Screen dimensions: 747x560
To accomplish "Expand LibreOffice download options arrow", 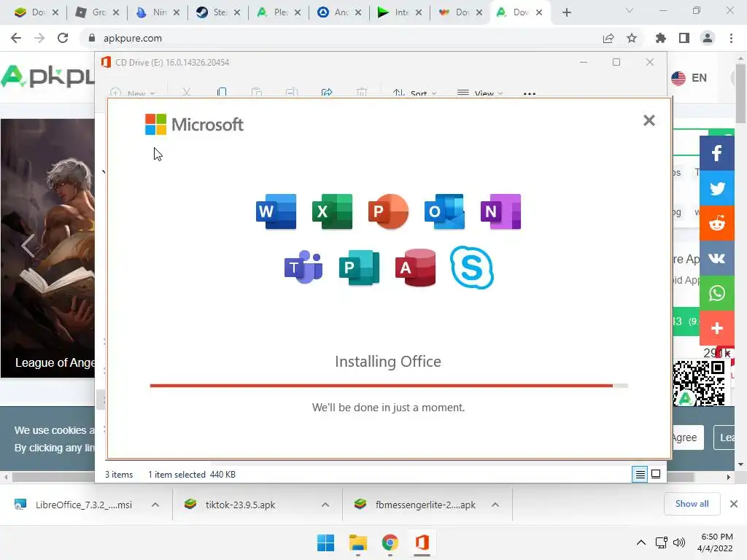I will pyautogui.click(x=155, y=505).
